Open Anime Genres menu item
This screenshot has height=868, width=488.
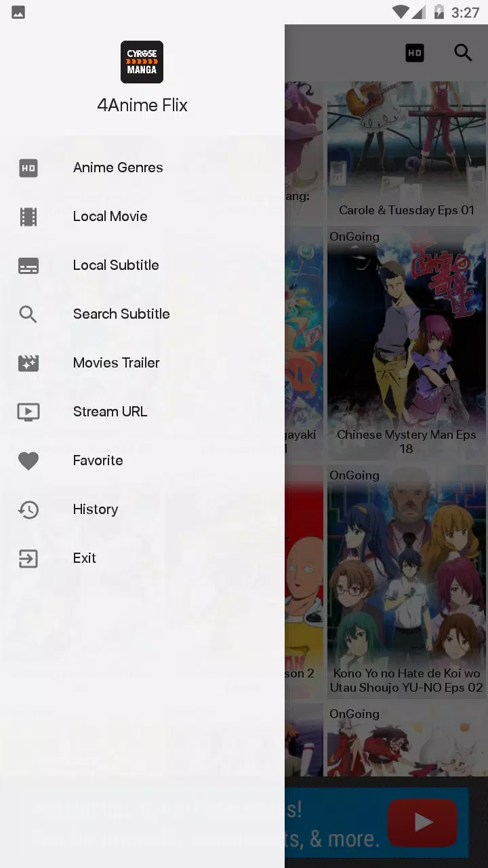coord(142,167)
